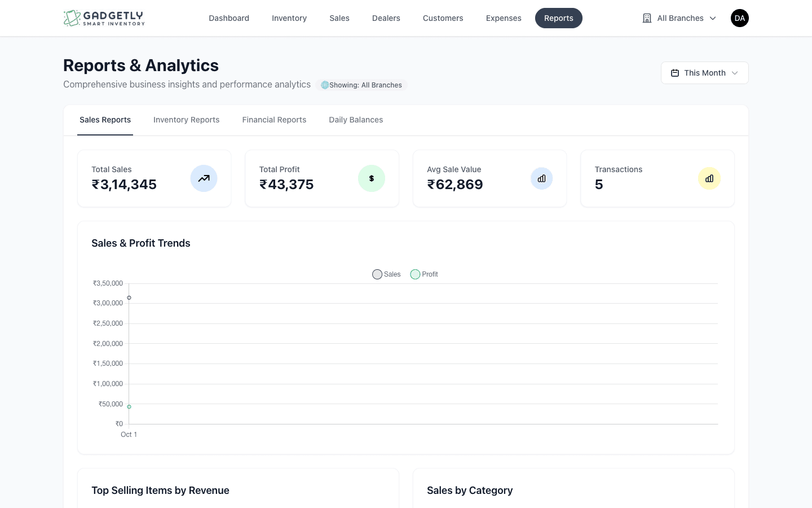The width and height of the screenshot is (812, 508).
Task: Click the Transactions count 5
Action: tap(599, 185)
